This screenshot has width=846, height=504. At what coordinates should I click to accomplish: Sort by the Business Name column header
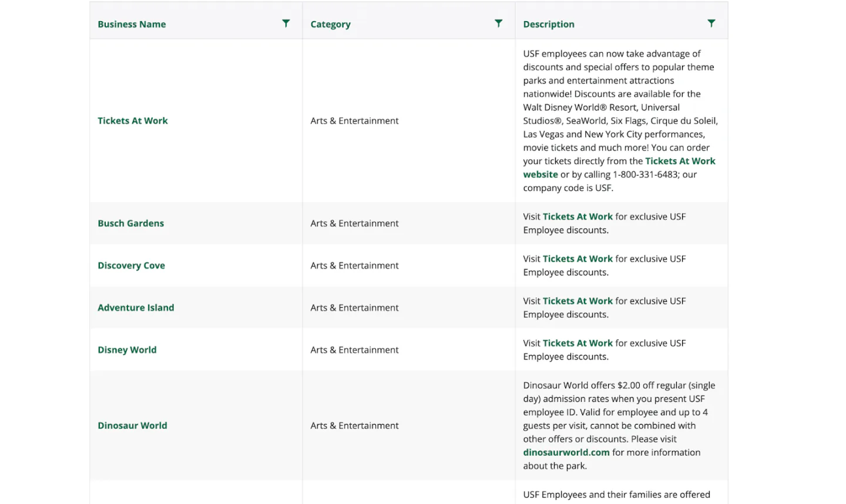132,24
